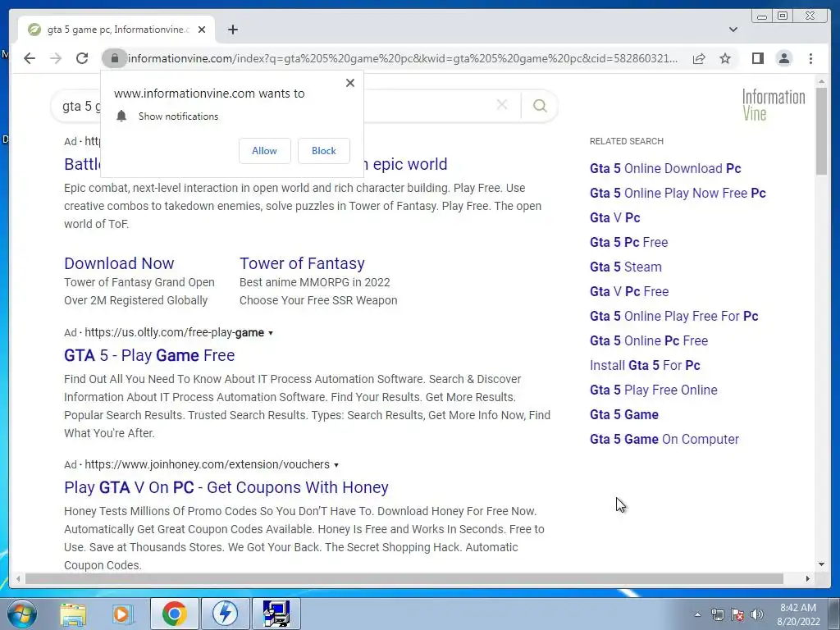Select Gta V Pc related search

pyautogui.click(x=615, y=217)
